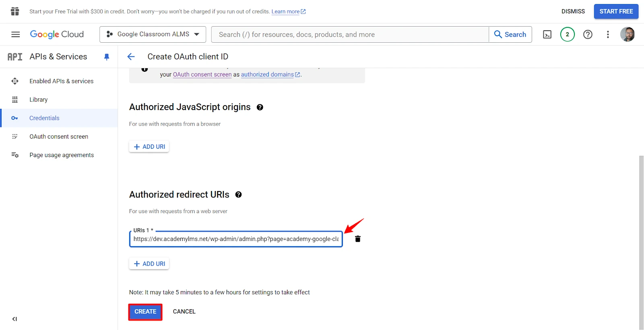
Task: Dismiss the free trial banner
Action: pos(573,11)
